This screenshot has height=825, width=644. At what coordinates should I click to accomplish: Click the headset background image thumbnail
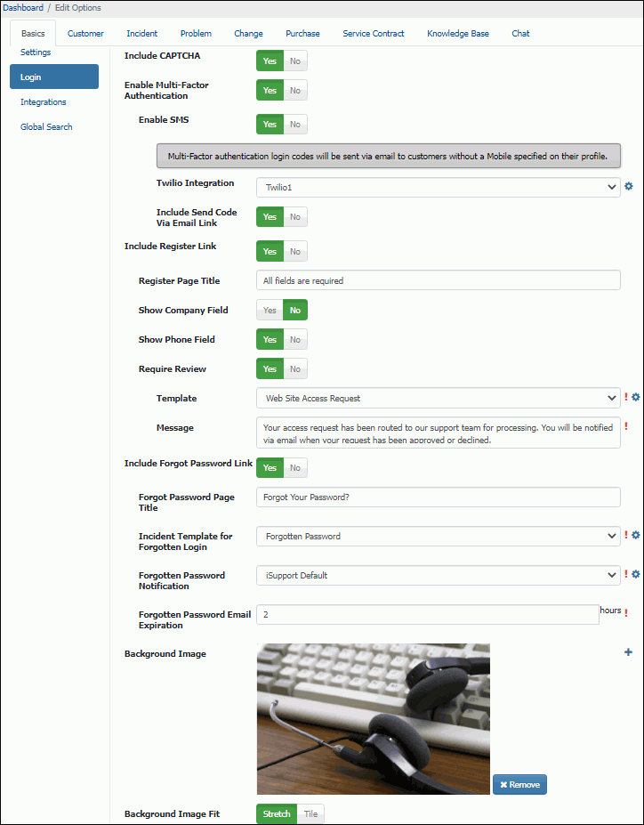[374, 719]
